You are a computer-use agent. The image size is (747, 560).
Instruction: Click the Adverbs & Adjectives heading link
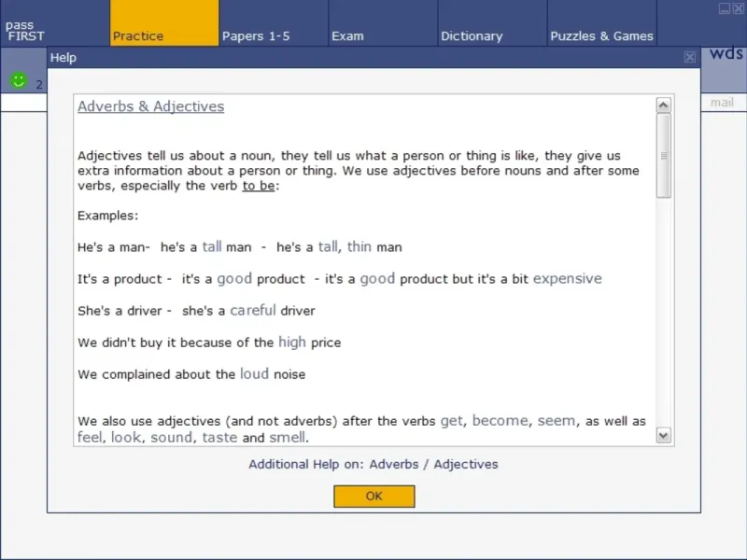click(x=150, y=106)
